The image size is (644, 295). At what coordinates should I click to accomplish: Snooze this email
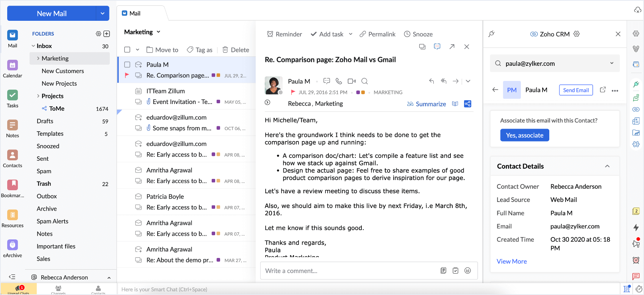418,34
